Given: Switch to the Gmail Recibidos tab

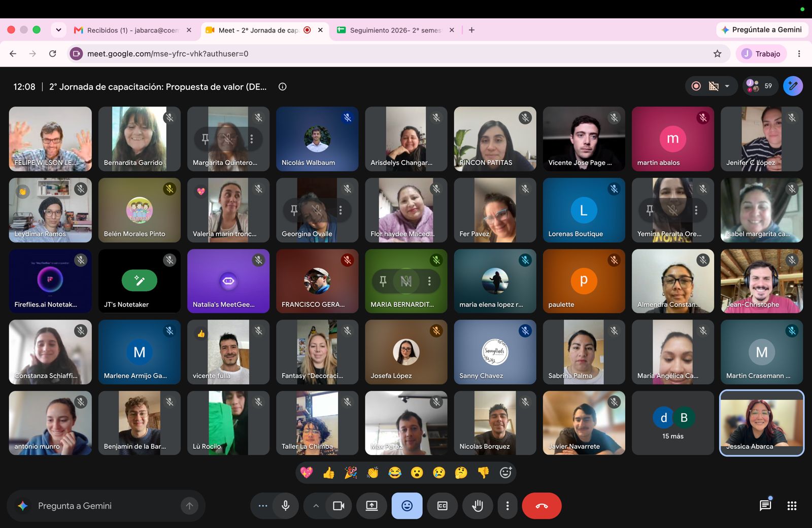Looking at the screenshot, I should click(x=133, y=30).
